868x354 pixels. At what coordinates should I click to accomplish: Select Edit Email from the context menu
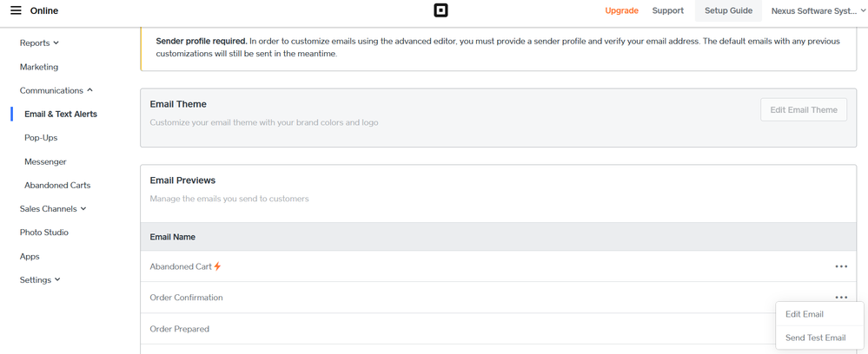tap(805, 314)
